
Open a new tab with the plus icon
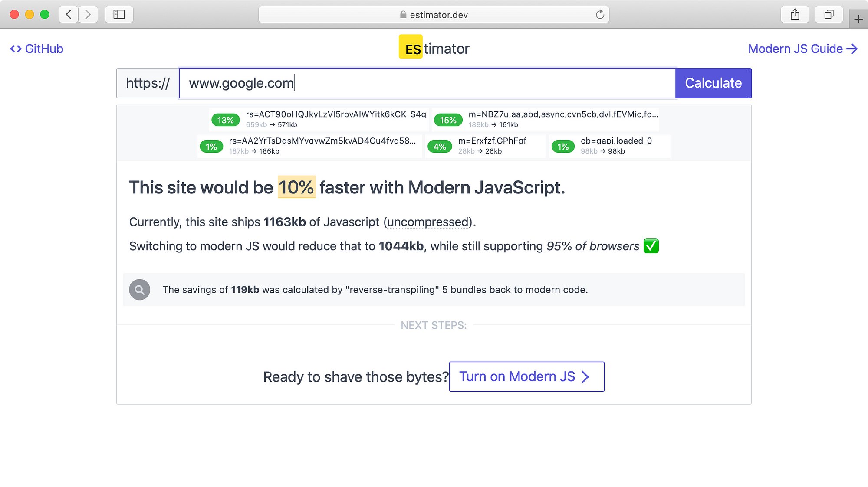coord(858,20)
